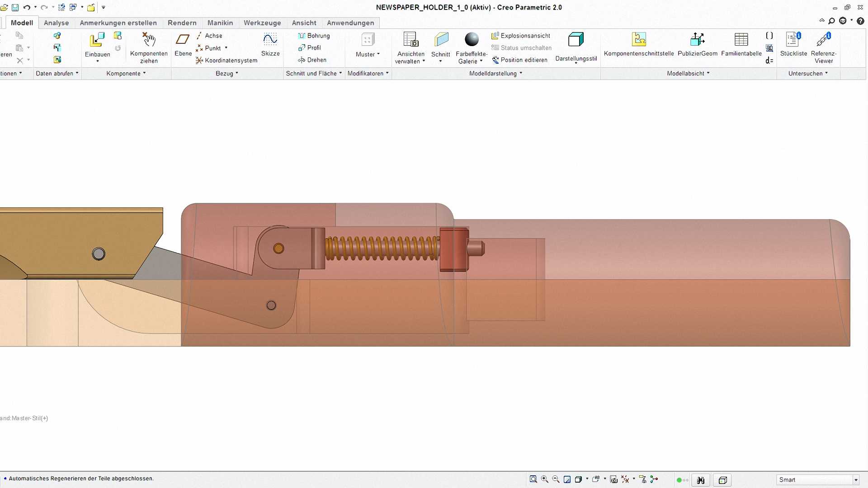
Task: Select the red square nut on the spring
Action: coord(454,249)
